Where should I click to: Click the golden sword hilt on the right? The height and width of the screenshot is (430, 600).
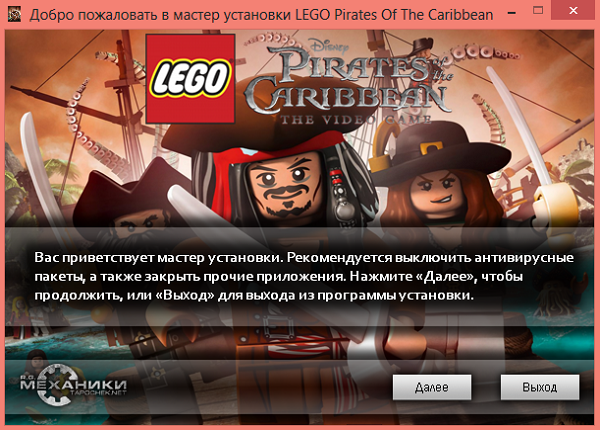tap(555, 203)
